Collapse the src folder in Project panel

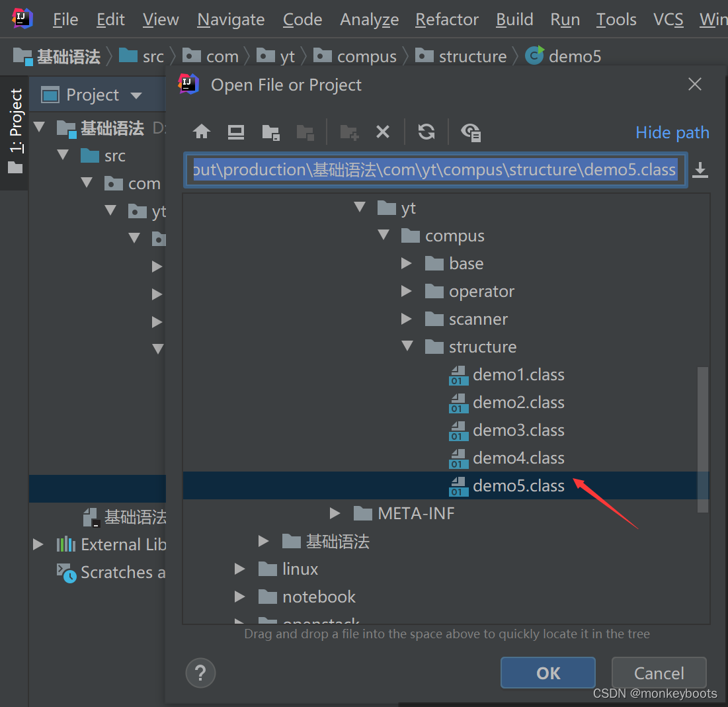tap(63, 154)
